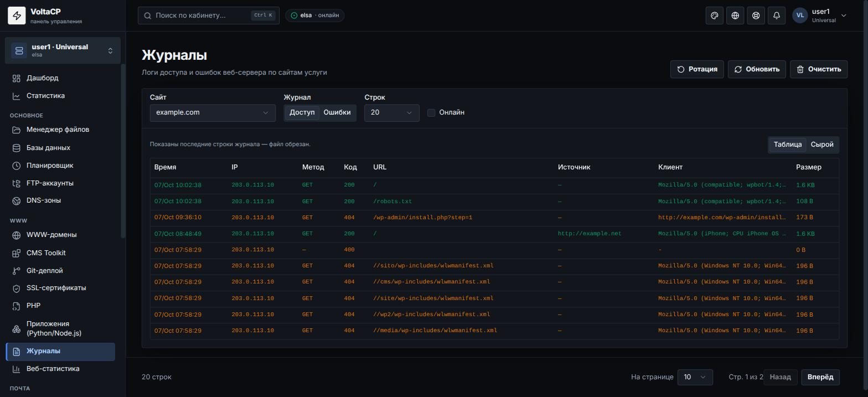Click the WWW-домены globe icon
Image resolution: width=868 pixels, height=397 pixels.
pos(17,235)
